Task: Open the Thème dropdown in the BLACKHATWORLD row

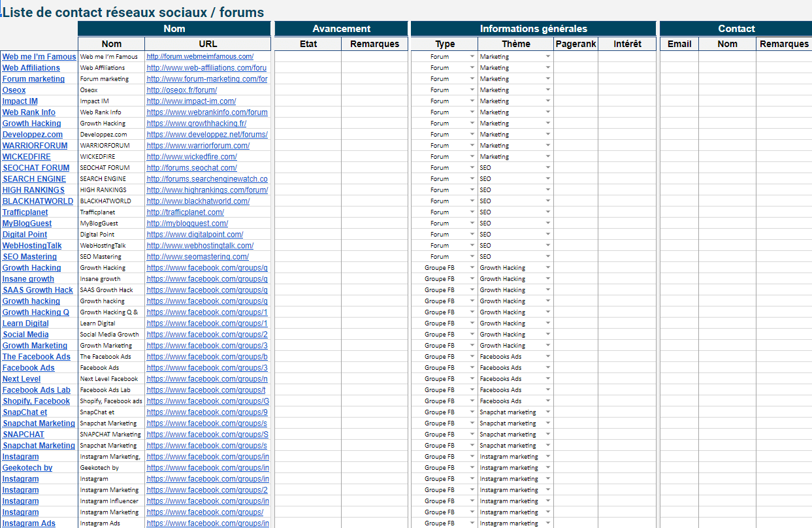Action: click(x=548, y=201)
